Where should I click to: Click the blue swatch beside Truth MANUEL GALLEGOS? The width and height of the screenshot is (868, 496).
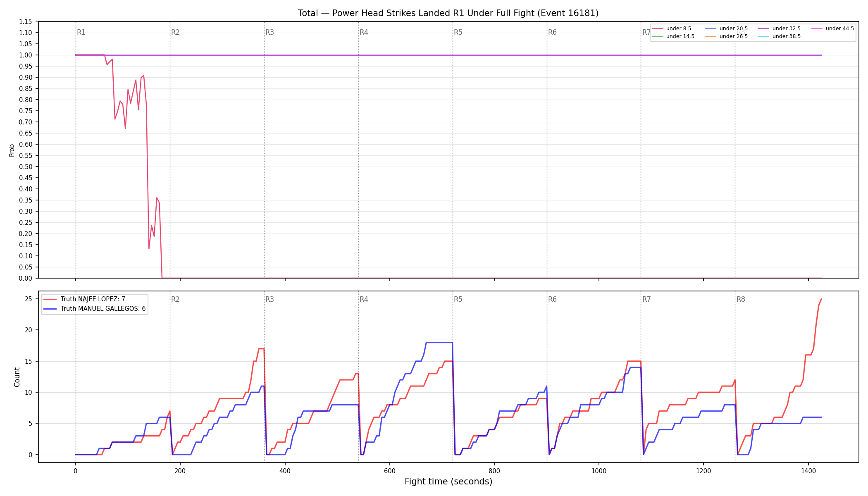(50, 308)
